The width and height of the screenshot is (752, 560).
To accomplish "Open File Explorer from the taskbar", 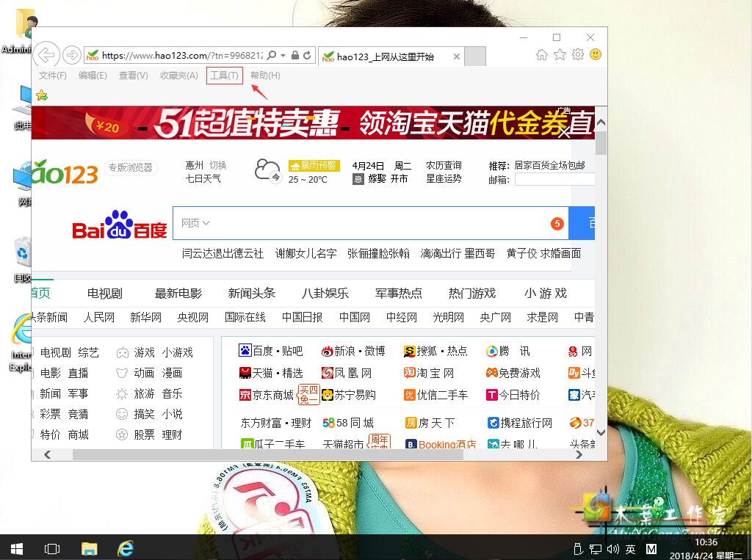I will click(89, 548).
